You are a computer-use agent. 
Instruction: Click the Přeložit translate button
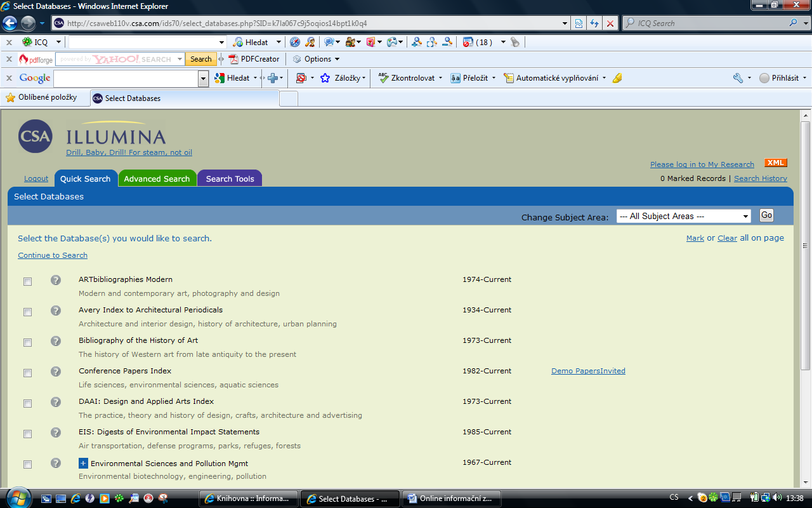(x=469, y=78)
